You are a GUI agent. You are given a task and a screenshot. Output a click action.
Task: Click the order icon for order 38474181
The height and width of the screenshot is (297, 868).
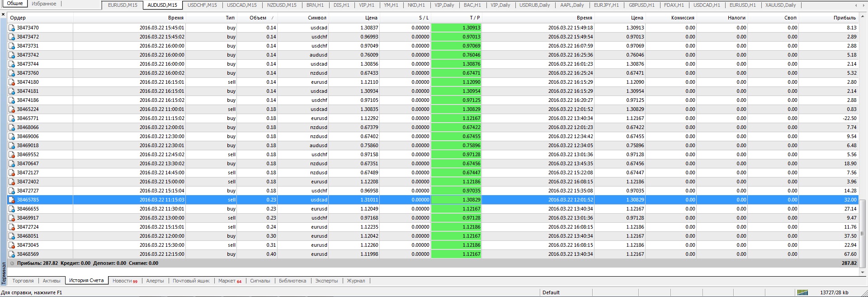12,91
